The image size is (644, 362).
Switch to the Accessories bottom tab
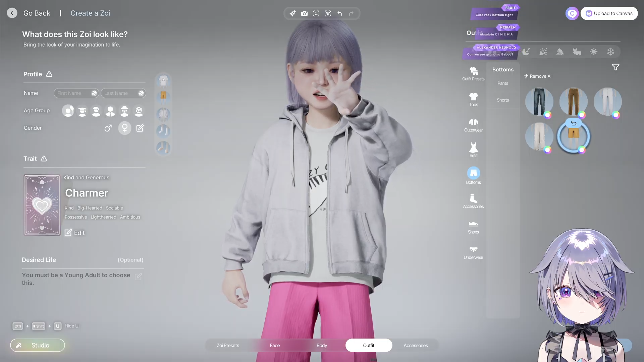tap(416, 345)
